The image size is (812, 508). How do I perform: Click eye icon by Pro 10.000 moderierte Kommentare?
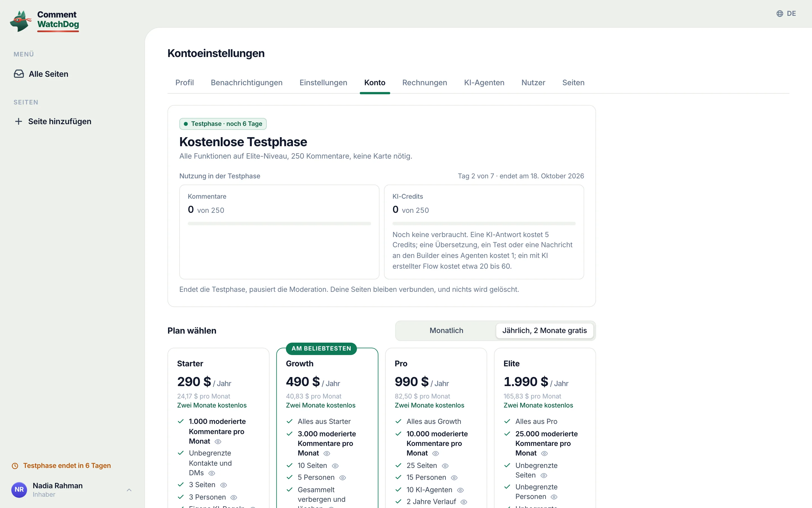[x=436, y=454]
